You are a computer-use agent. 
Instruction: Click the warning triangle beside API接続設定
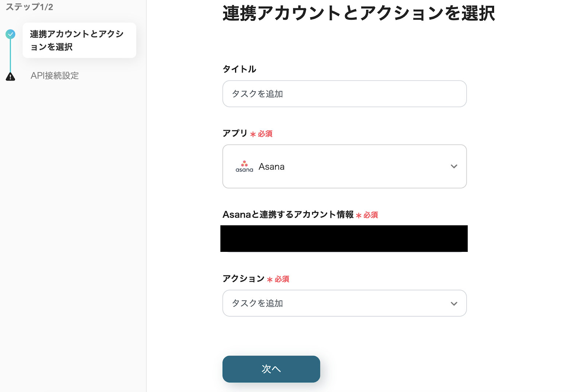coord(10,76)
